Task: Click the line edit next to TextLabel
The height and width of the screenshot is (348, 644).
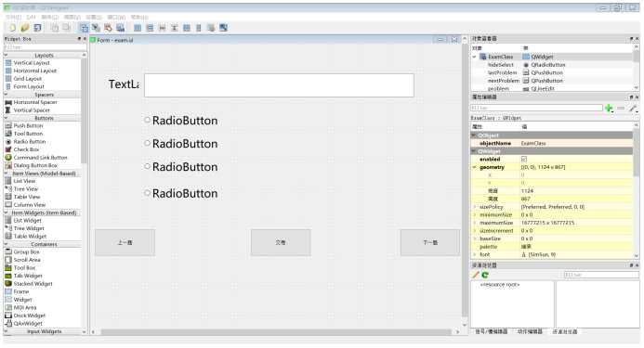Action: pyautogui.click(x=279, y=85)
